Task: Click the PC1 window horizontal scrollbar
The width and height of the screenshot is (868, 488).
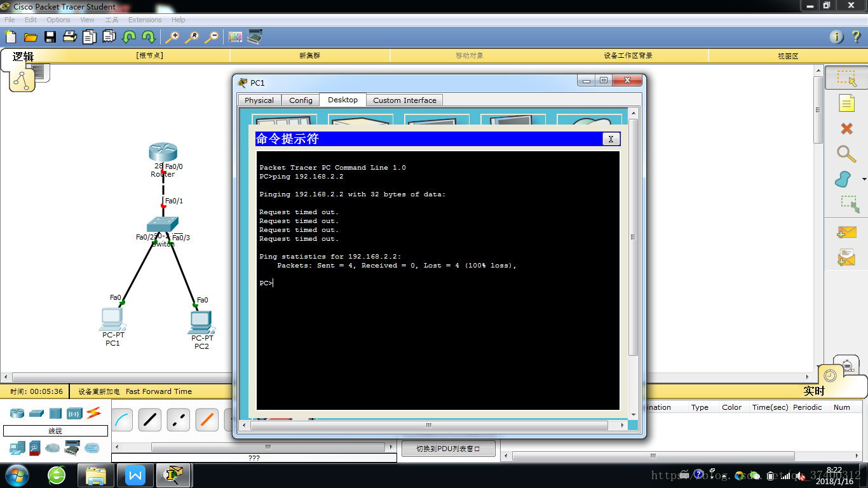Action: pyautogui.click(x=429, y=425)
